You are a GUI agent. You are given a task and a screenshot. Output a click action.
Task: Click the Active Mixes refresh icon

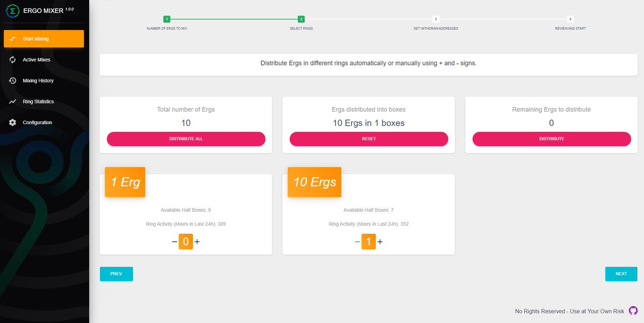[x=12, y=60]
